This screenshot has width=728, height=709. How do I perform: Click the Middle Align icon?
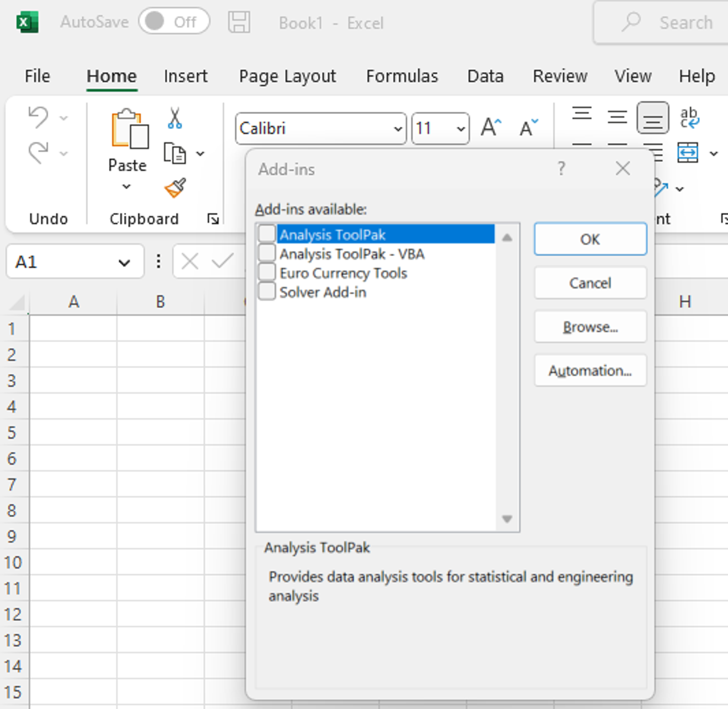[x=617, y=117]
